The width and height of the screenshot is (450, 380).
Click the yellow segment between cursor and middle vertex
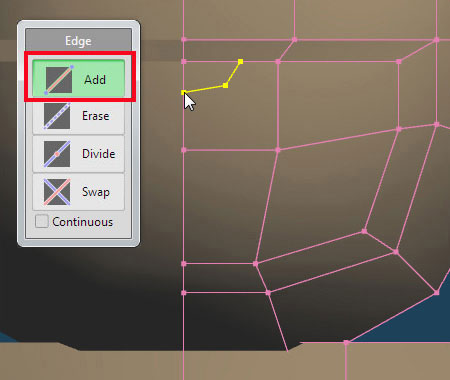click(204, 89)
